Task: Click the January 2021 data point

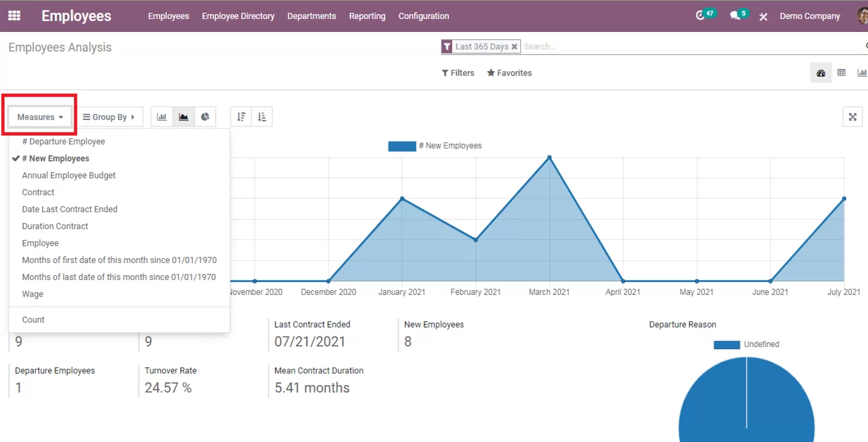Action: point(402,199)
